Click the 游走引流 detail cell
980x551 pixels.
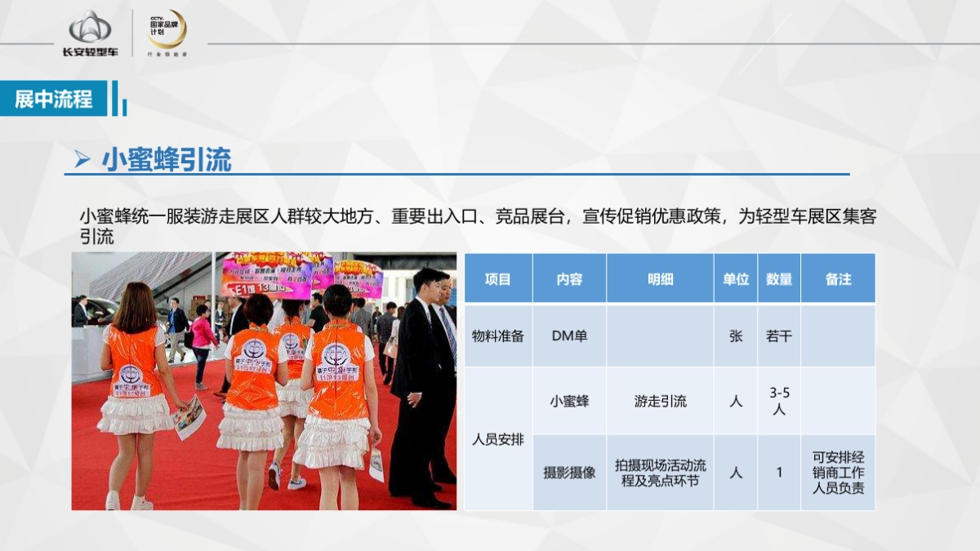pyautogui.click(x=660, y=401)
